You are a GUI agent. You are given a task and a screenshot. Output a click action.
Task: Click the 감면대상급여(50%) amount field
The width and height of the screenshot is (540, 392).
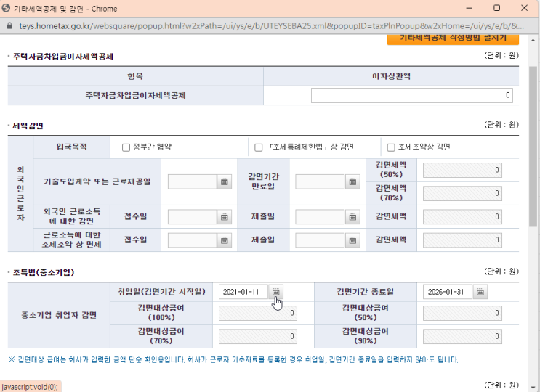462,314
